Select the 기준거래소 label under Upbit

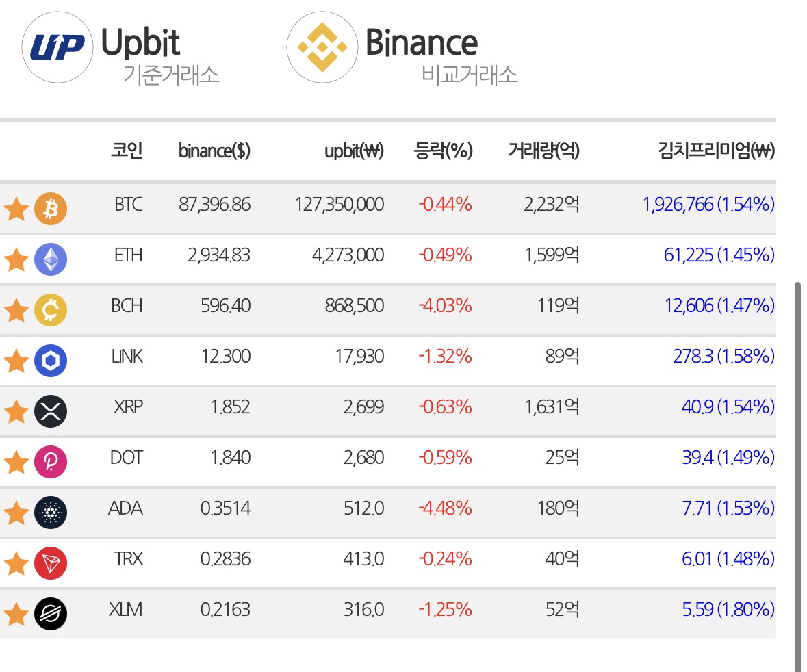(x=171, y=75)
